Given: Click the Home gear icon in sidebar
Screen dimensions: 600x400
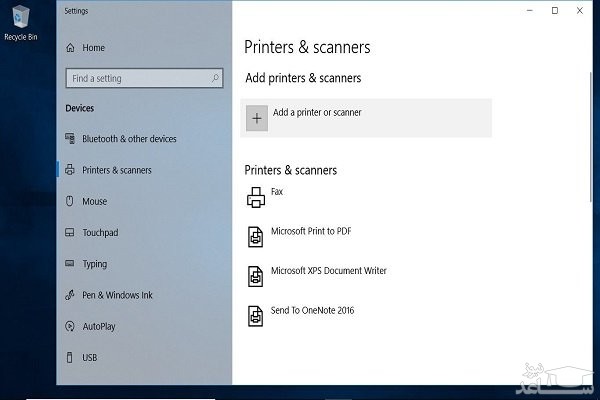Looking at the screenshot, I should click(70, 48).
